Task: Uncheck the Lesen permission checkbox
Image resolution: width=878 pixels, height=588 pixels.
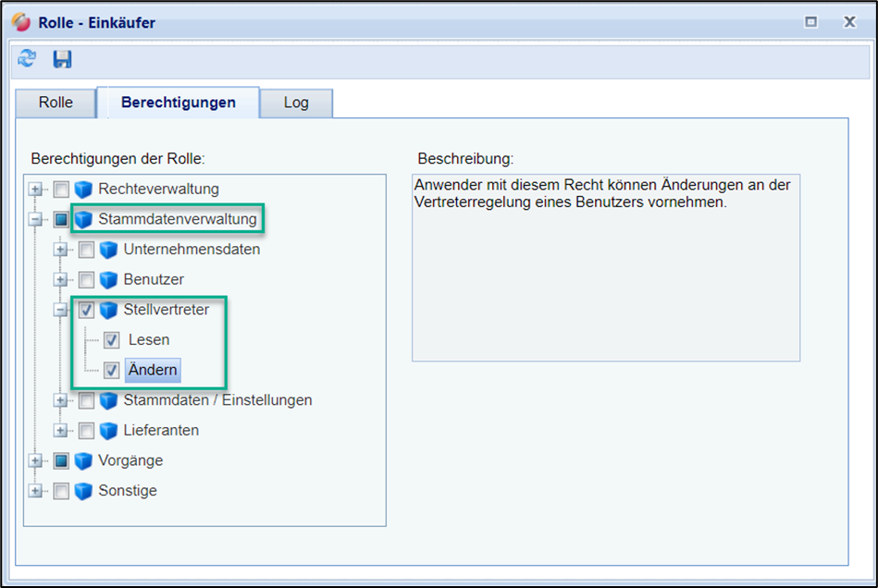Action: tap(112, 340)
